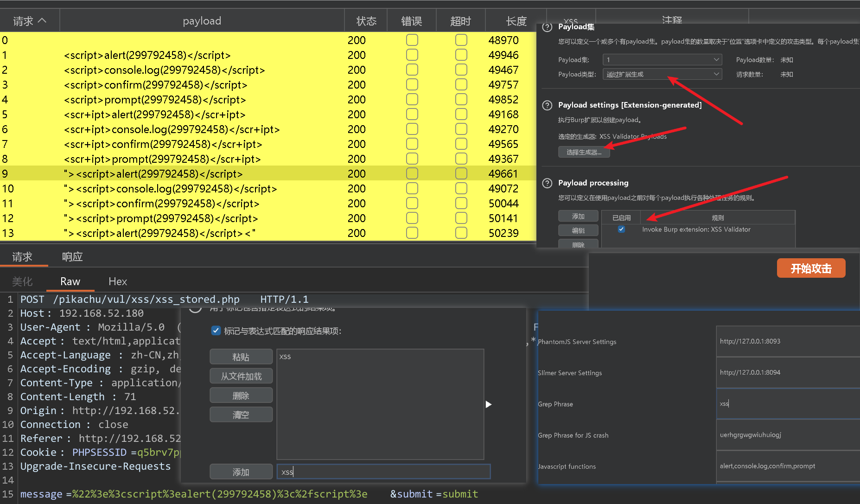The image size is (860, 504).
Task: Select row 4 <script>prompt(299792458)</script>
Action: pos(268,100)
